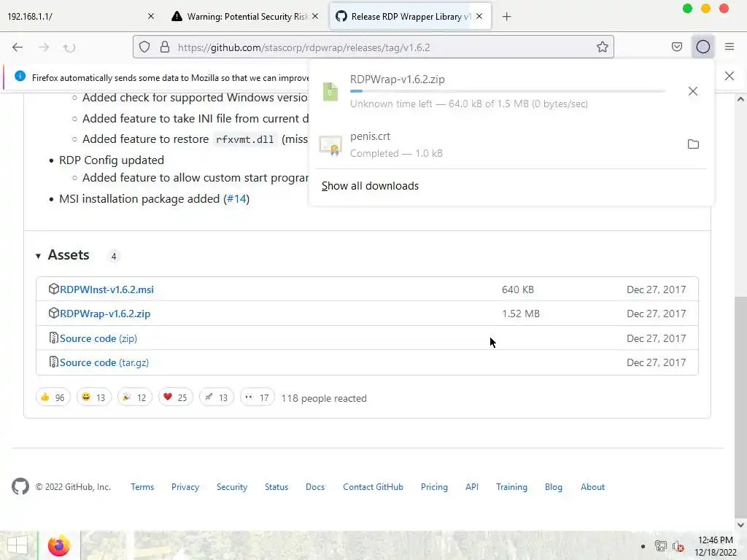This screenshot has width=747, height=560.
Task: Open the Terms footer link
Action: pyautogui.click(x=142, y=486)
